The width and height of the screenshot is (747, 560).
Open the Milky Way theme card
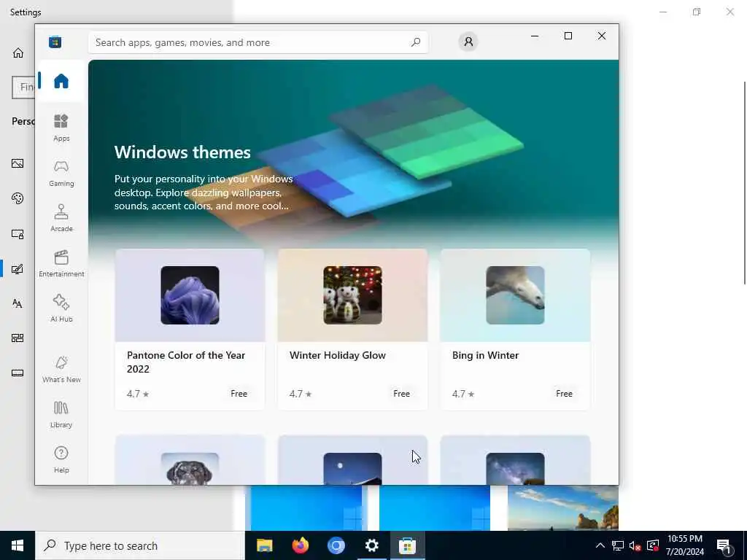coord(515,460)
